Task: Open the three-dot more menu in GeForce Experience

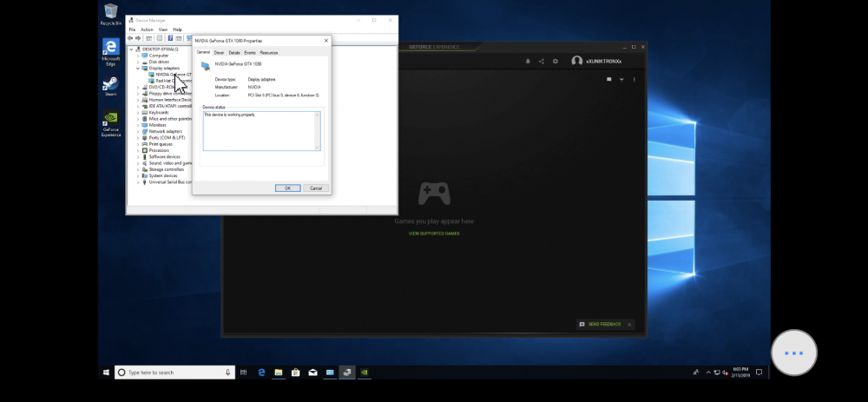Action: coord(634,79)
